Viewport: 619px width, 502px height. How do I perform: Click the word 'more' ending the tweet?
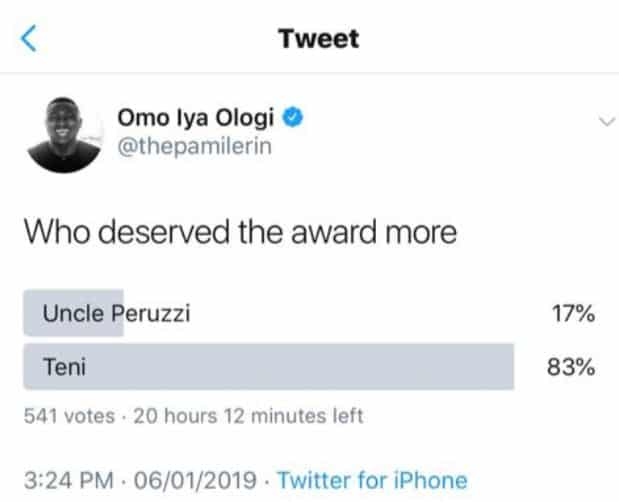(426, 232)
